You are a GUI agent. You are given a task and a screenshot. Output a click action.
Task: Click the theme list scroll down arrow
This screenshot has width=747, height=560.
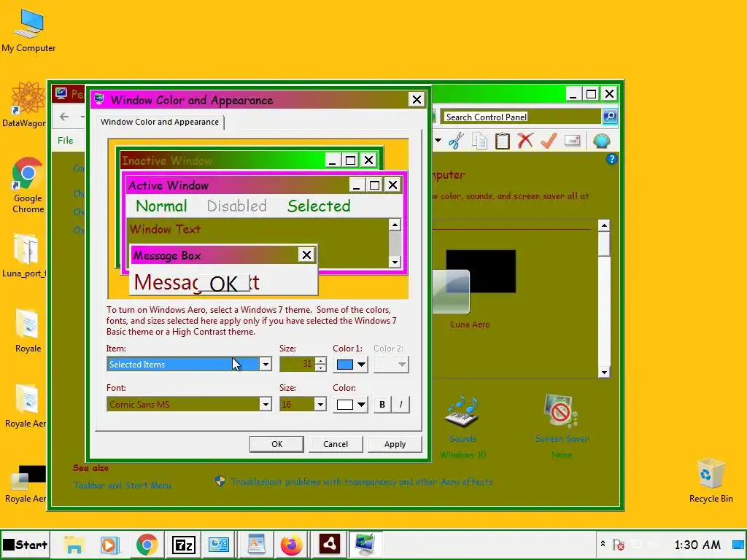604,373
